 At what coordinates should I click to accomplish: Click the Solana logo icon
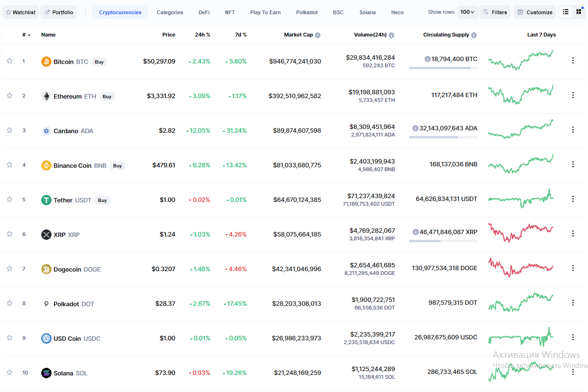pyautogui.click(x=46, y=373)
